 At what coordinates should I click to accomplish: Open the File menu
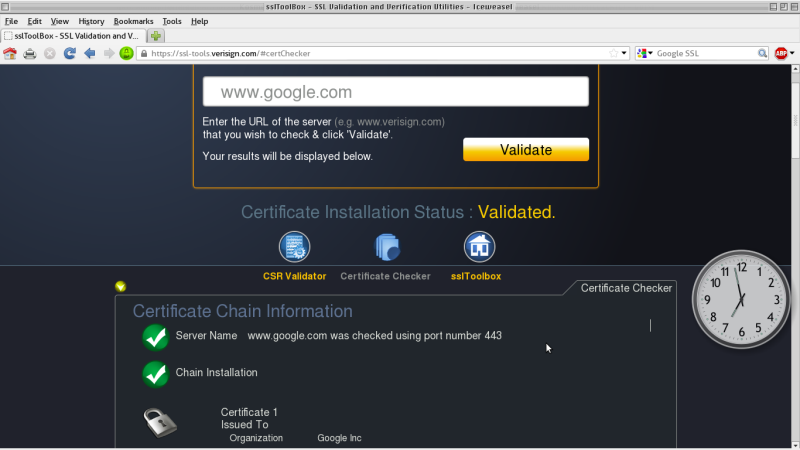(11, 21)
